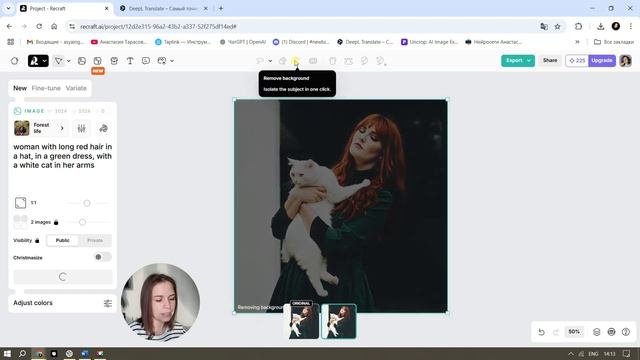Click the Remove background icon
The height and width of the screenshot is (360, 640).
click(x=296, y=61)
